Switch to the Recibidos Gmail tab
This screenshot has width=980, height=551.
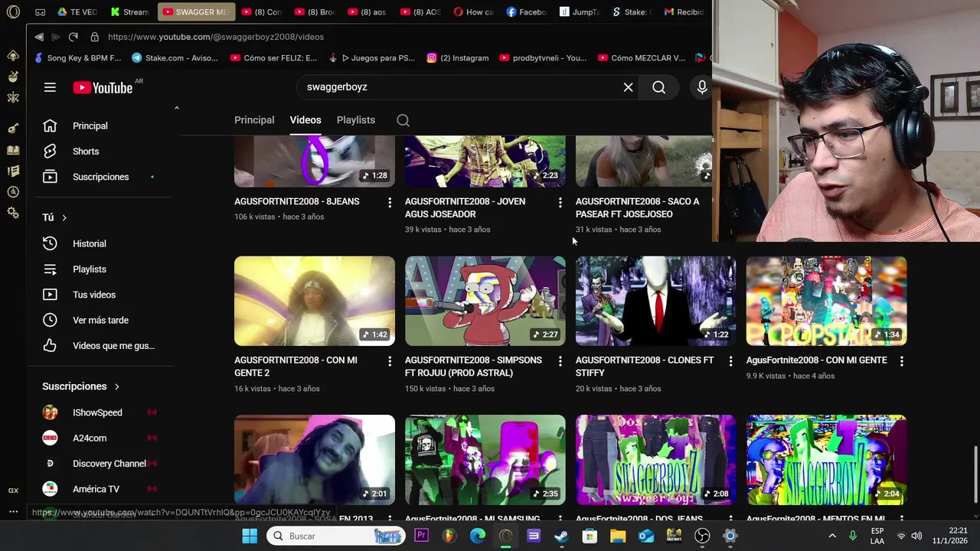click(x=684, y=11)
